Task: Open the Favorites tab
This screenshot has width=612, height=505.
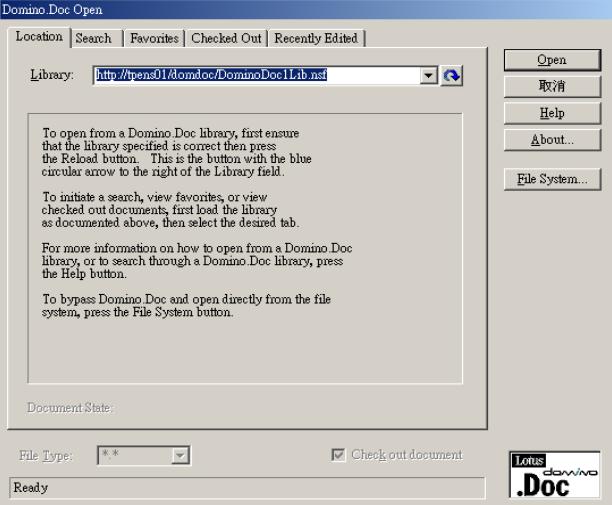Action: [x=154, y=38]
